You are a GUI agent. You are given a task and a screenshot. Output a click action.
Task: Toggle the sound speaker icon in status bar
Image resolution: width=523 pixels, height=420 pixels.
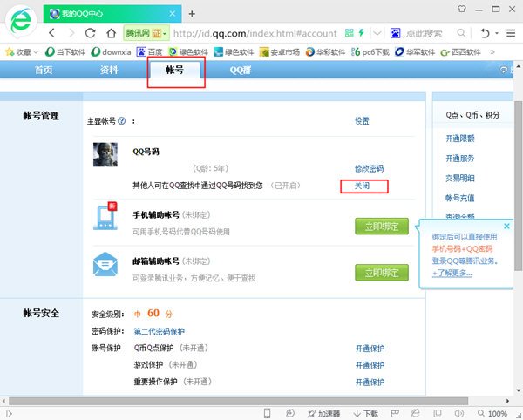point(459,413)
